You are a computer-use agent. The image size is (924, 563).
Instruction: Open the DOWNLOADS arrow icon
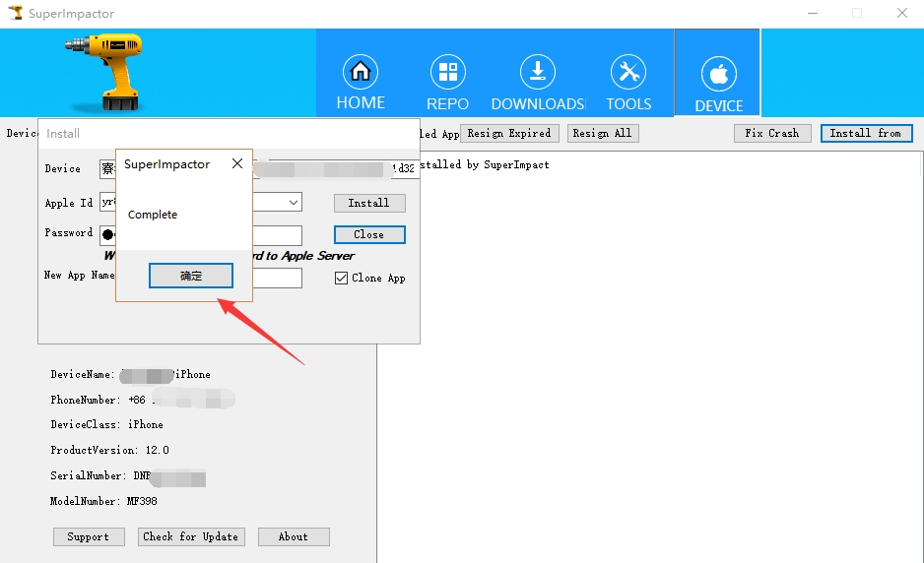point(538,72)
